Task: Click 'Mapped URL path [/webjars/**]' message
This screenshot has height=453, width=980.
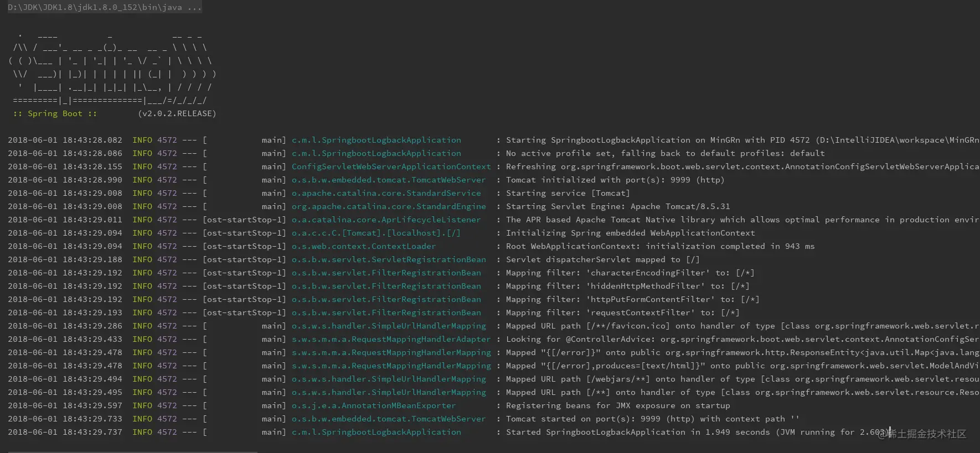Action: (x=742, y=379)
